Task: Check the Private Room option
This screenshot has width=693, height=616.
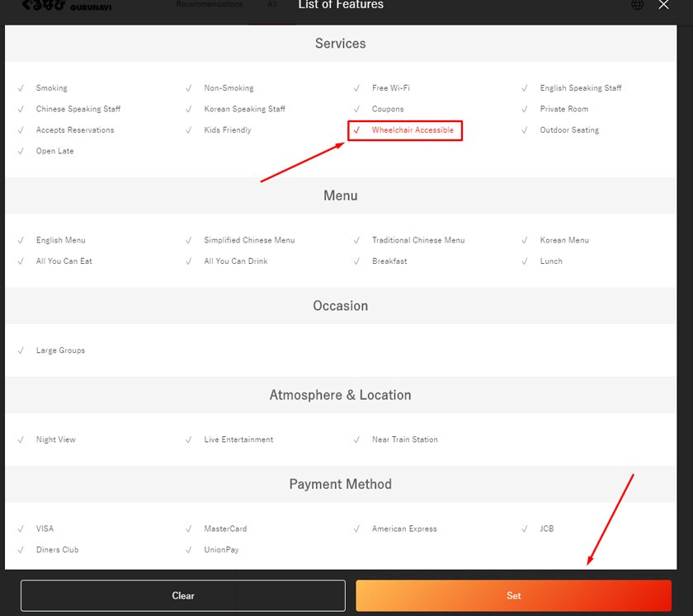Action: 555,109
